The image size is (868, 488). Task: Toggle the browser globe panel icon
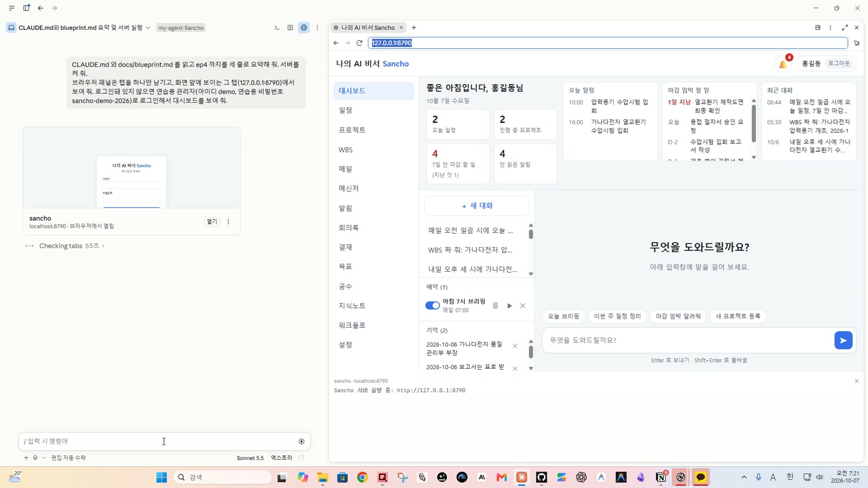tap(304, 28)
